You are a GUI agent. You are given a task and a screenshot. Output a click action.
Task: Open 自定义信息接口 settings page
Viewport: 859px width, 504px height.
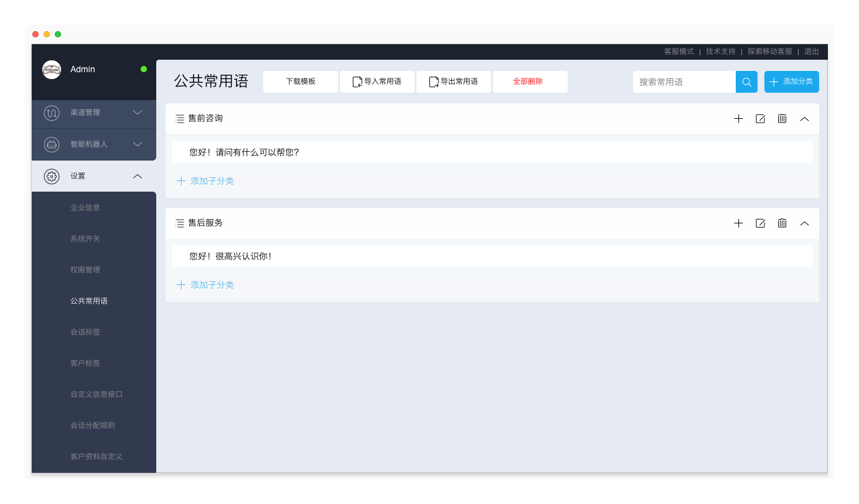pyautogui.click(x=96, y=394)
